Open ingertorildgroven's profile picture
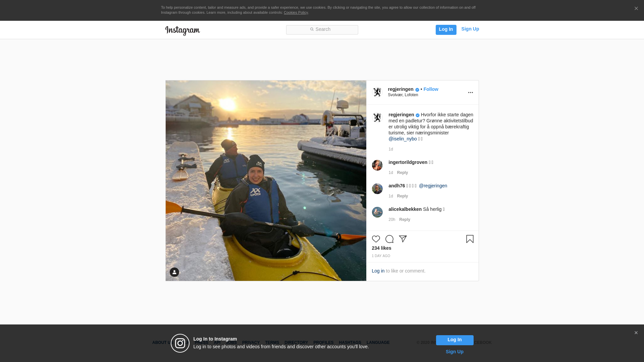This screenshot has width=644, height=362. [x=377, y=165]
